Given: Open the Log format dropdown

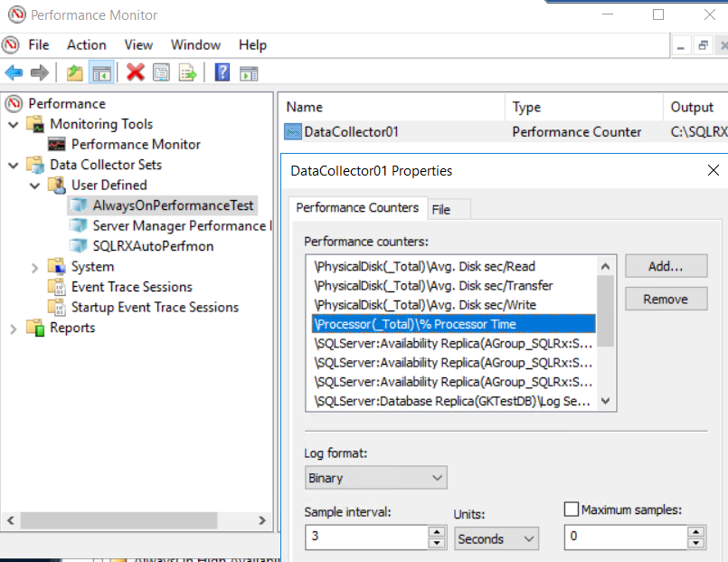Looking at the screenshot, I should [375, 478].
